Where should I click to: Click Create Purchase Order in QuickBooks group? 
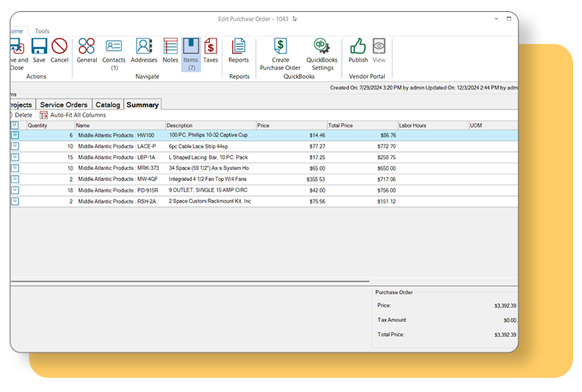coord(281,54)
